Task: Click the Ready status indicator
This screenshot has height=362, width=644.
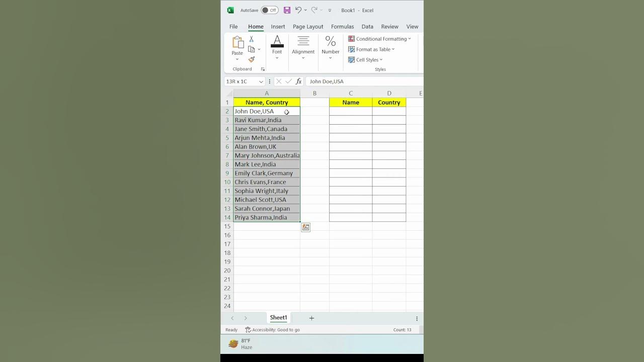Action: [231, 330]
